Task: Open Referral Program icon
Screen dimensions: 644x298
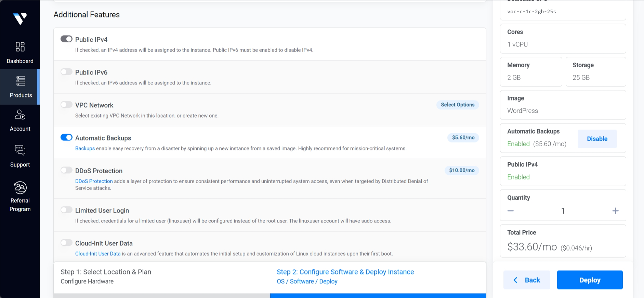Action: (20, 188)
